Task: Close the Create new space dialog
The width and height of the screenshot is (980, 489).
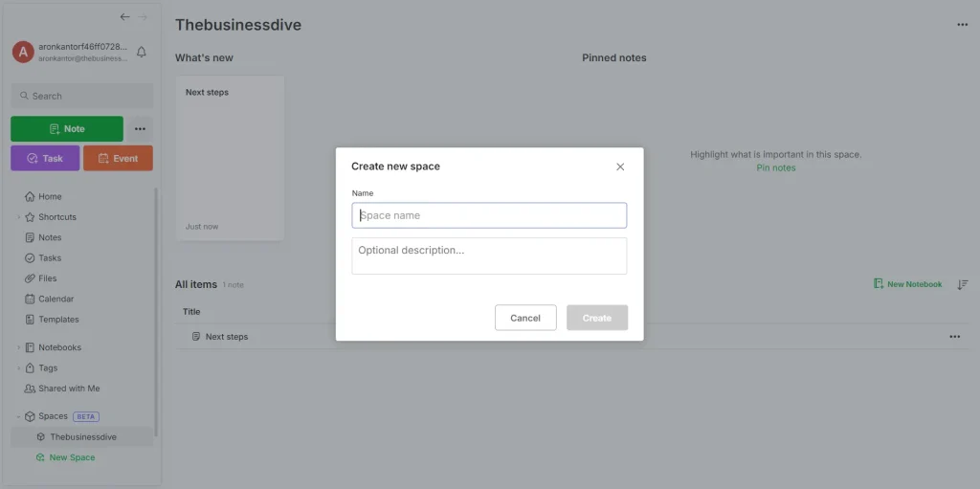Action: pyautogui.click(x=620, y=167)
